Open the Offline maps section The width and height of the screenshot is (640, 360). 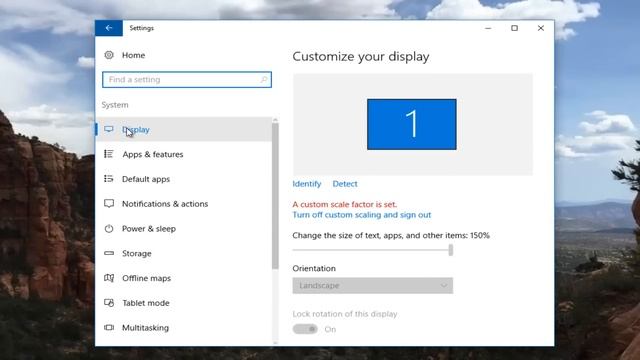(184, 278)
